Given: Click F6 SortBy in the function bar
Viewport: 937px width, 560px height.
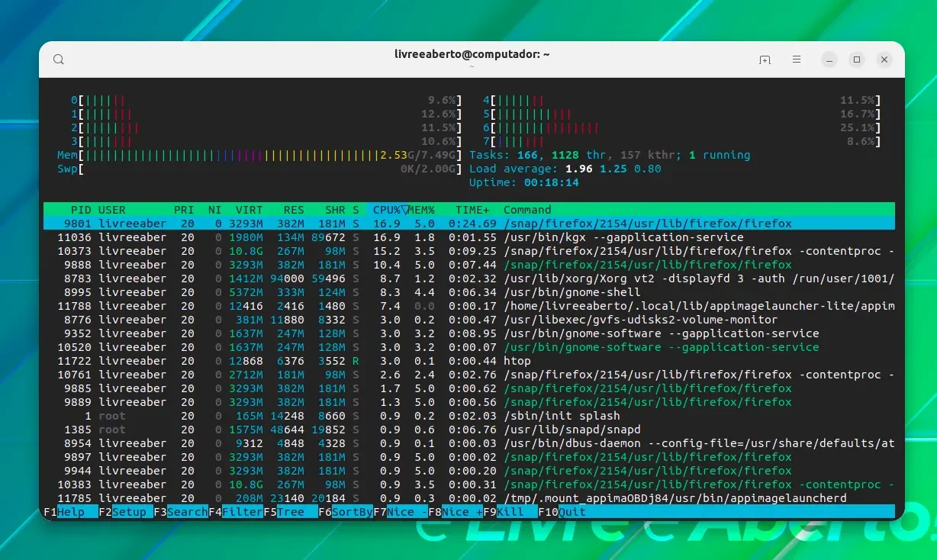Looking at the screenshot, I should (x=346, y=512).
